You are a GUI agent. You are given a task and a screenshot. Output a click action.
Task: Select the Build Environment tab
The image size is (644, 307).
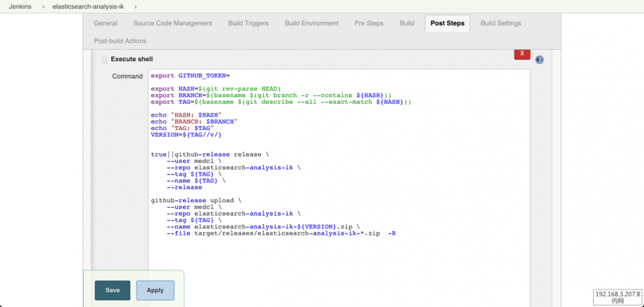click(312, 23)
